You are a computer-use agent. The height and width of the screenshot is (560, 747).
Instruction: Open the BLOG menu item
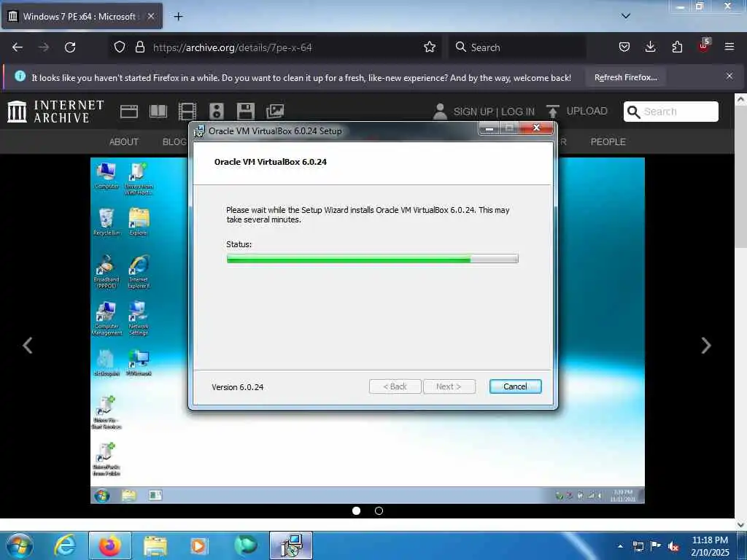pos(174,142)
